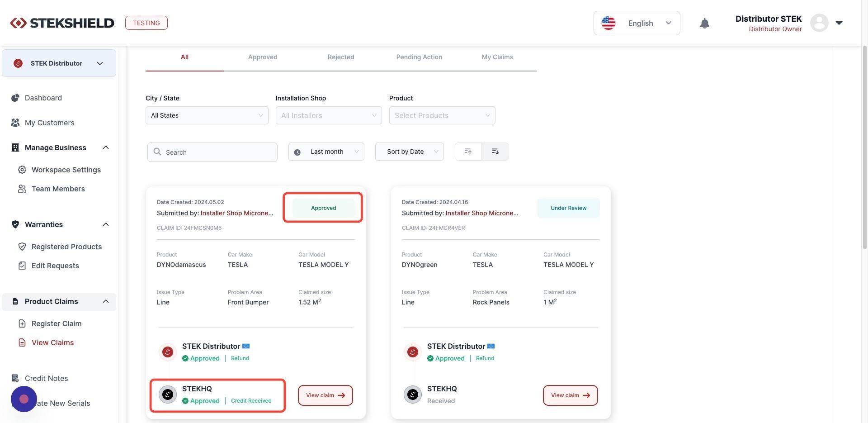Viewport: 868px width, 423px height.
Task: Open the notifications bell
Action: [x=704, y=23]
